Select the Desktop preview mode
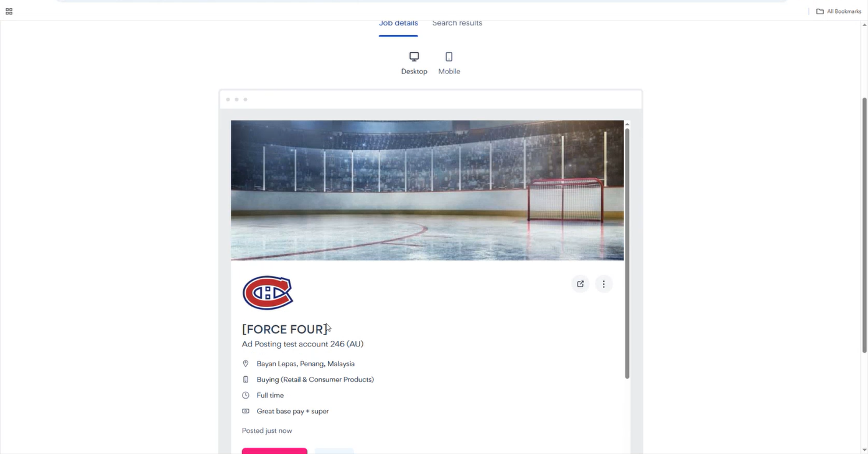 414,63
